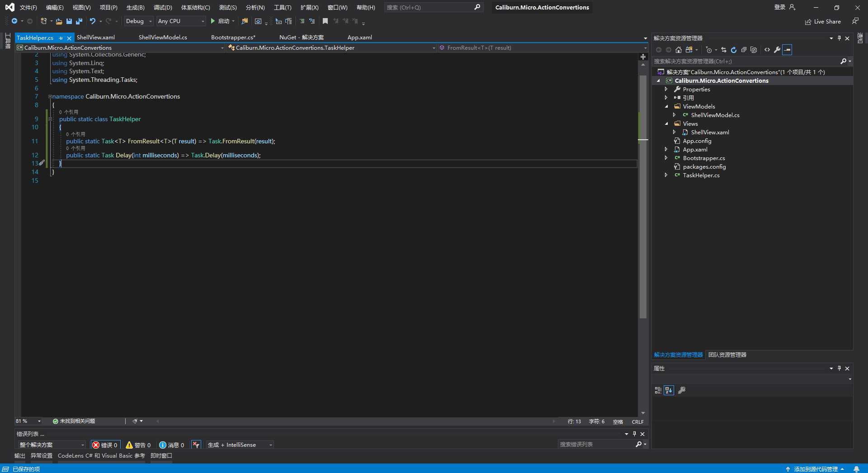Open the 工具(T) menu
This screenshot has height=473, width=868.
click(283, 8)
